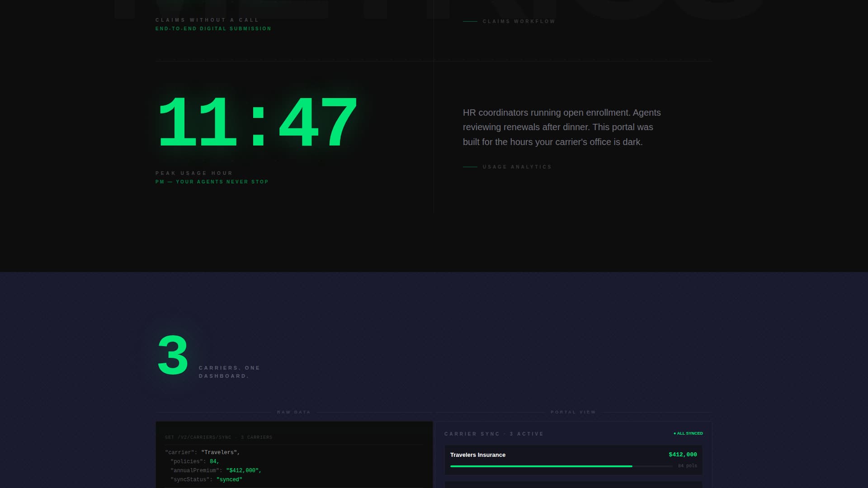868x488 pixels.
Task: Click 'END-TO-END DIGITAL SUBMISSION' green caption
Action: 213,28
